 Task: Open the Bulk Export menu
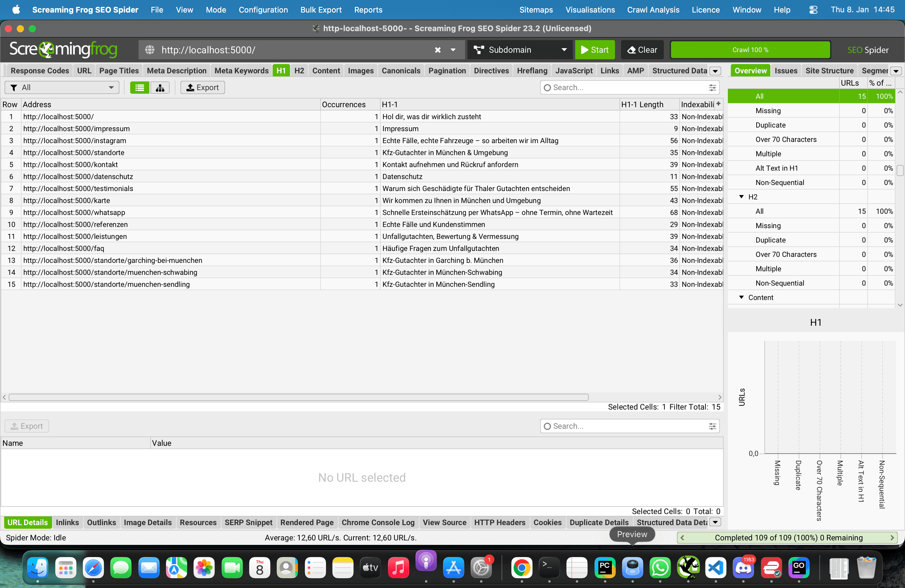pyautogui.click(x=321, y=10)
